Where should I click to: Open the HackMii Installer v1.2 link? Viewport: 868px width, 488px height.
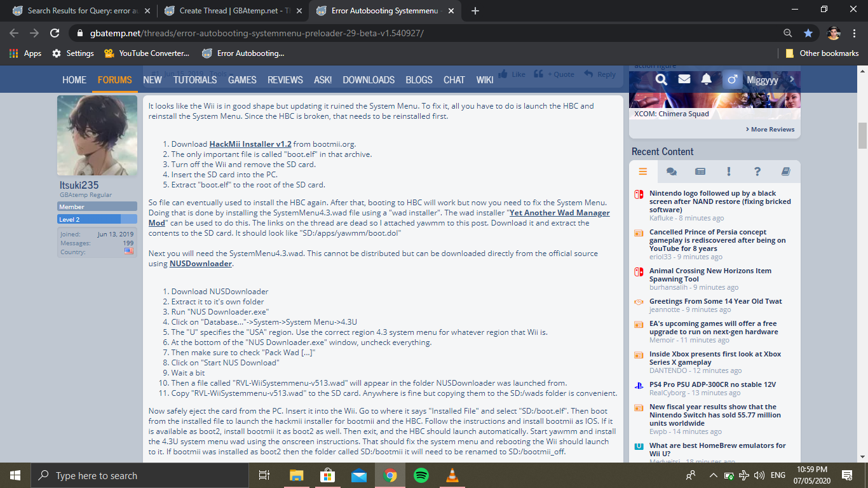(250, 144)
